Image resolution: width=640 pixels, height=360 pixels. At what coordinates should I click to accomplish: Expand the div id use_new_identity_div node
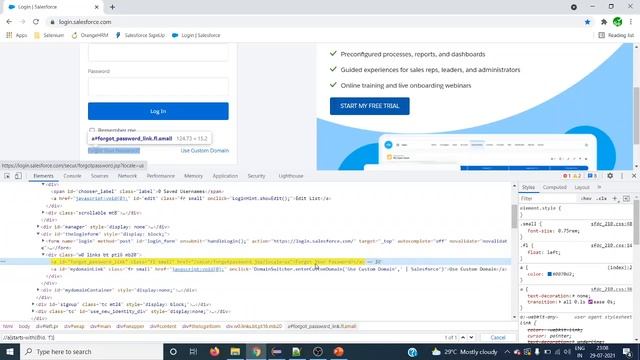[33, 311]
